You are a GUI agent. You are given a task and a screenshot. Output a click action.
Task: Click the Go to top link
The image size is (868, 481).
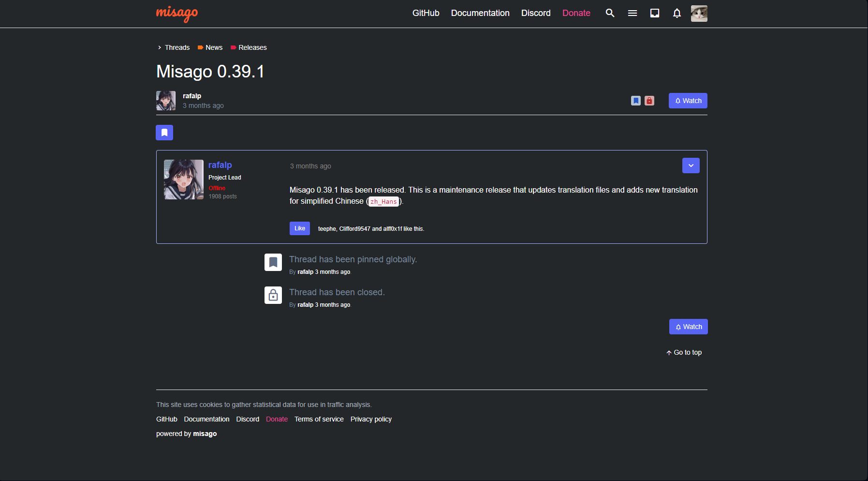click(684, 352)
